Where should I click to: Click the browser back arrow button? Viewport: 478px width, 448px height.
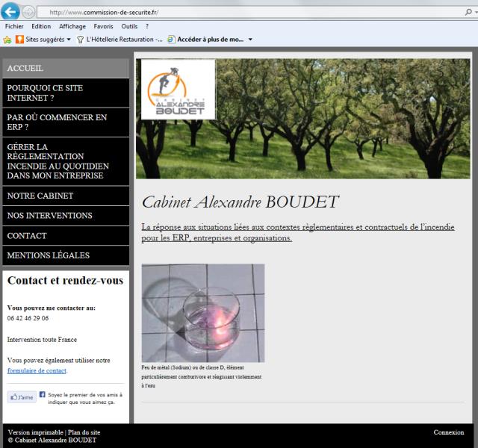pyautogui.click(x=10, y=12)
